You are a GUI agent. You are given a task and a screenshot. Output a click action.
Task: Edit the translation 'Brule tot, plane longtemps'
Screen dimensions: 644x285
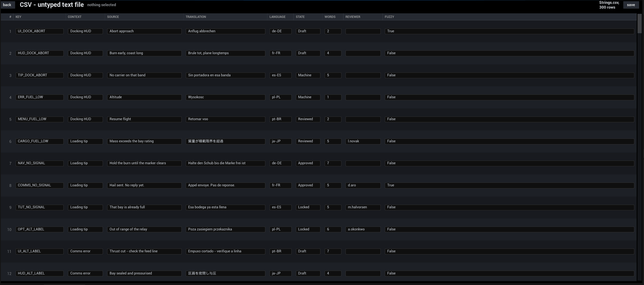coord(225,53)
